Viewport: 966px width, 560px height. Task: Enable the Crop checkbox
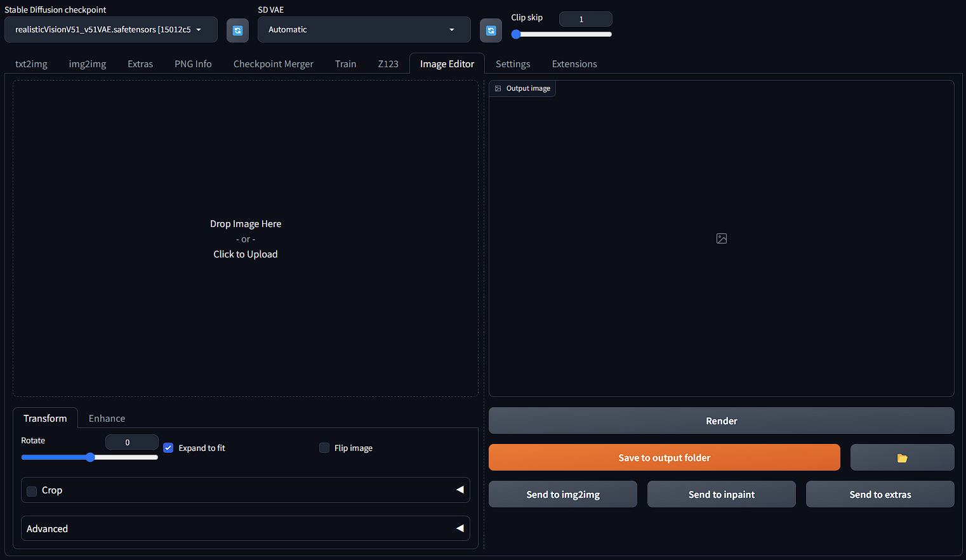click(32, 491)
